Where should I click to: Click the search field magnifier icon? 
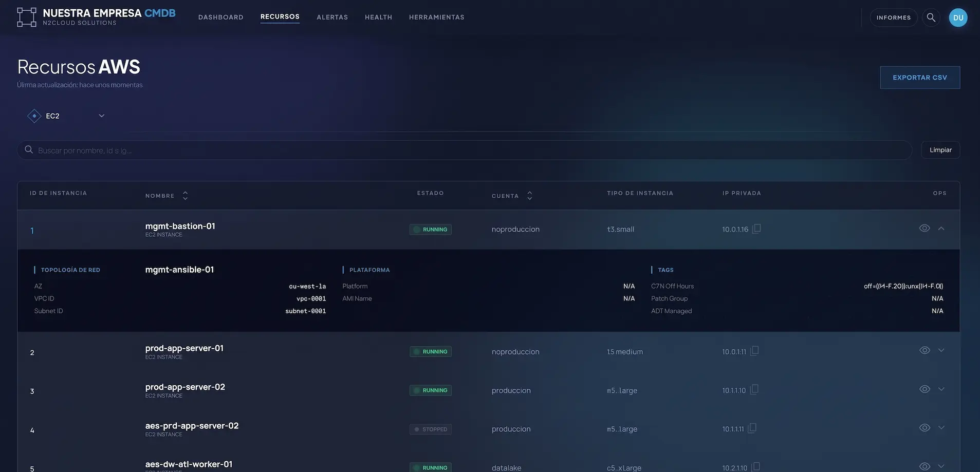pos(29,150)
